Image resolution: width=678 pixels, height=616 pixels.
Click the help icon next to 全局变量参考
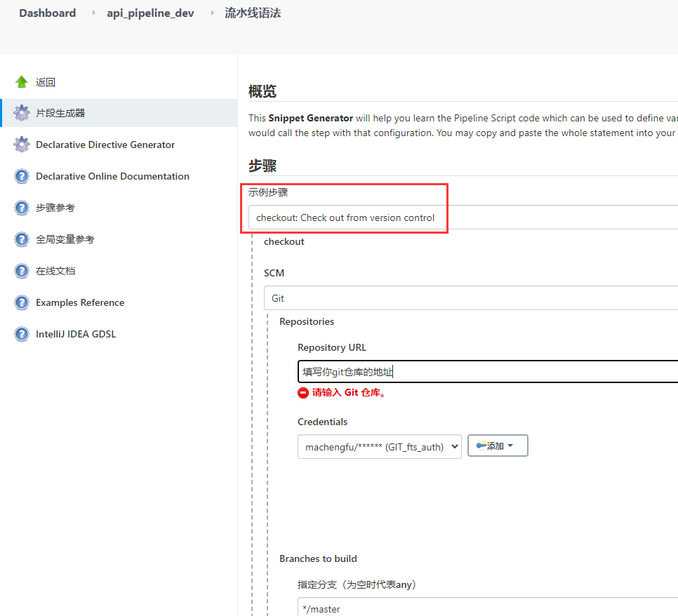[x=22, y=239]
